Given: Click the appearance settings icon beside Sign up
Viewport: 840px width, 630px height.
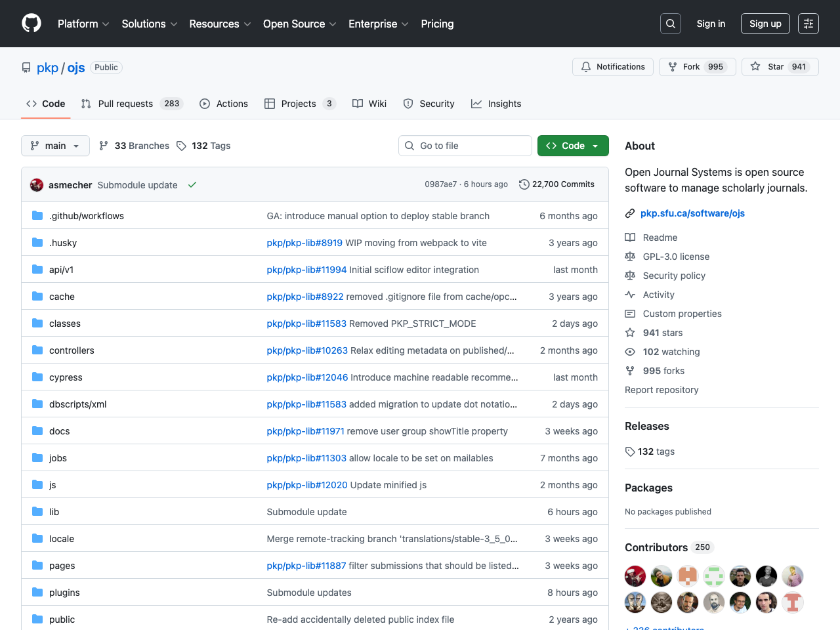Looking at the screenshot, I should [x=808, y=24].
